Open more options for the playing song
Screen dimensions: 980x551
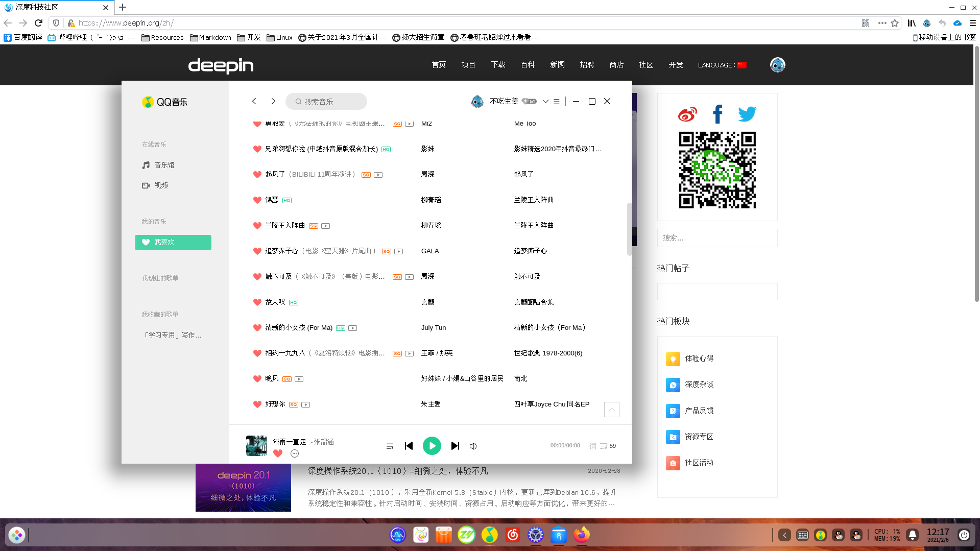(295, 453)
